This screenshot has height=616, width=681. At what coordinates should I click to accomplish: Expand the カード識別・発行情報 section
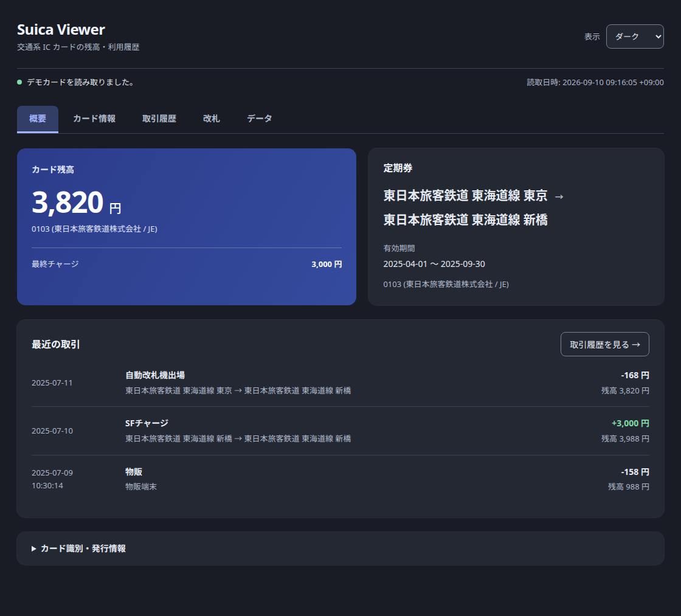coord(340,549)
